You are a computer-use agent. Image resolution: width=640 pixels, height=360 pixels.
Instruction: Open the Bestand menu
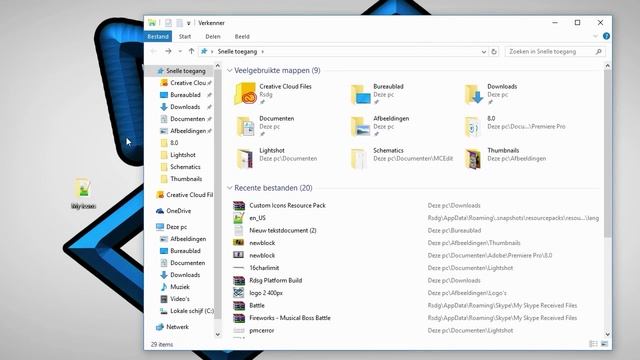[158, 36]
